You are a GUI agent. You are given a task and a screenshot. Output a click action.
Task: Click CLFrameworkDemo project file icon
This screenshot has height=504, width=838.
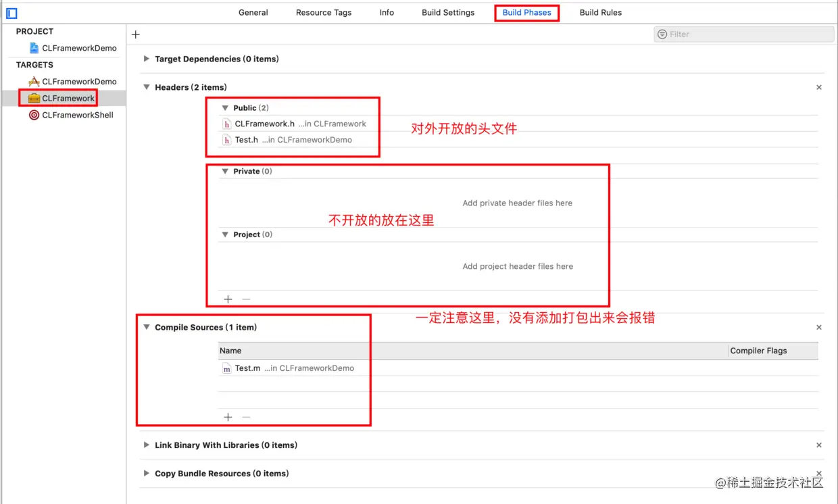coord(34,48)
